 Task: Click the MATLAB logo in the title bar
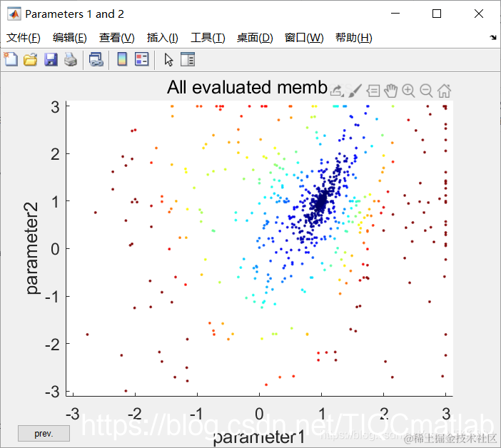(14, 14)
